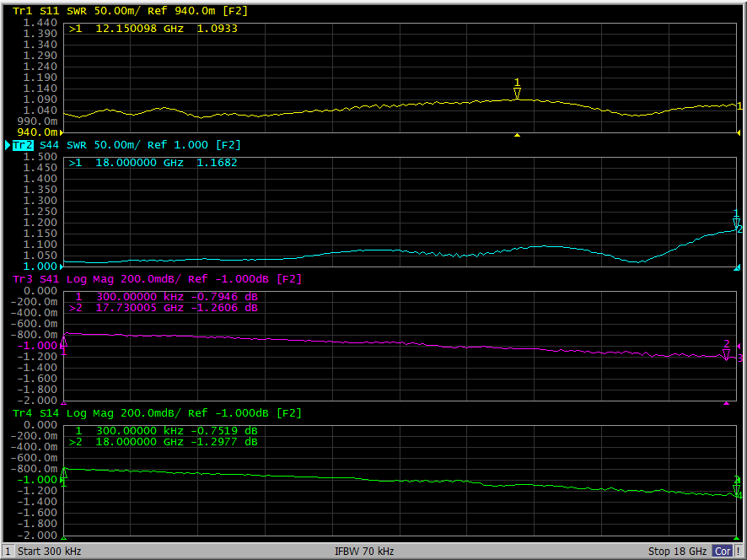
Task: Click the Cor correction status indicator
Action: [x=722, y=552]
